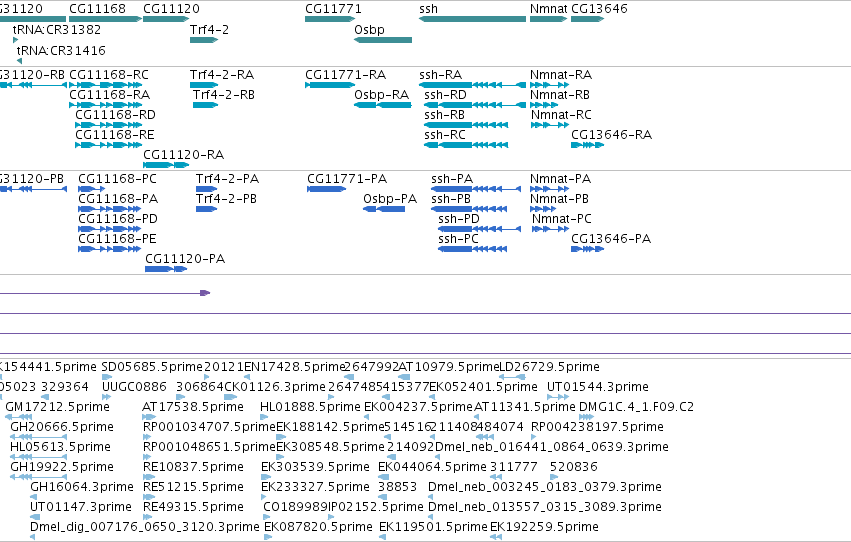This screenshot has height=542, width=851.
Task: Select the tRNA:CR31416 feature label
Action: click(x=61, y=50)
